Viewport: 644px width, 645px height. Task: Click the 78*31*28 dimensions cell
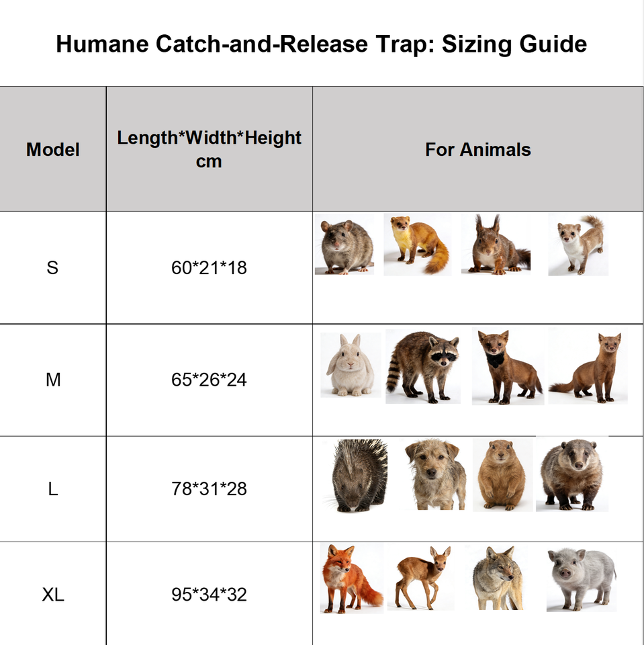pyautogui.click(x=210, y=488)
